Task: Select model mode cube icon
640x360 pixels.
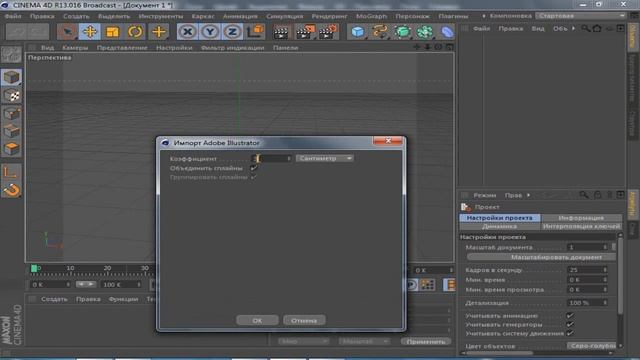Action: coord(11,77)
